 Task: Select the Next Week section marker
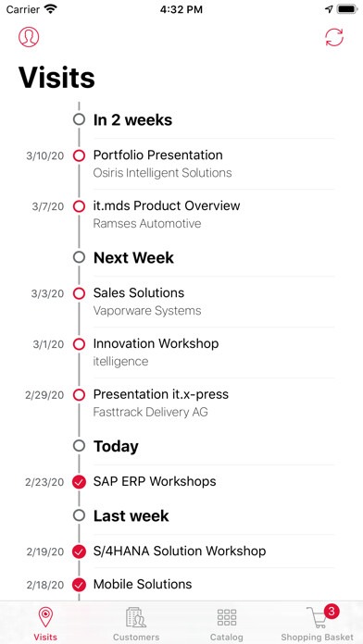coord(79,257)
